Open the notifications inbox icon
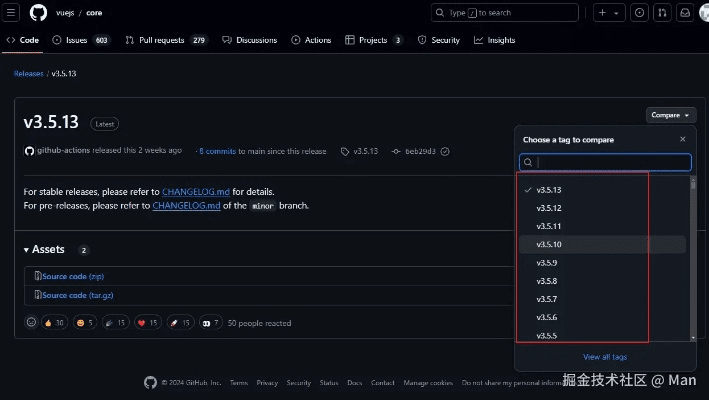The width and height of the screenshot is (709, 400). tap(685, 13)
